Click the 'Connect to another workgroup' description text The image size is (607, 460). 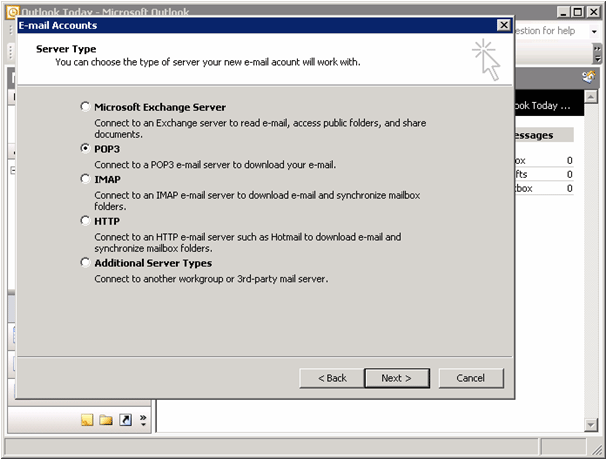coord(211,279)
